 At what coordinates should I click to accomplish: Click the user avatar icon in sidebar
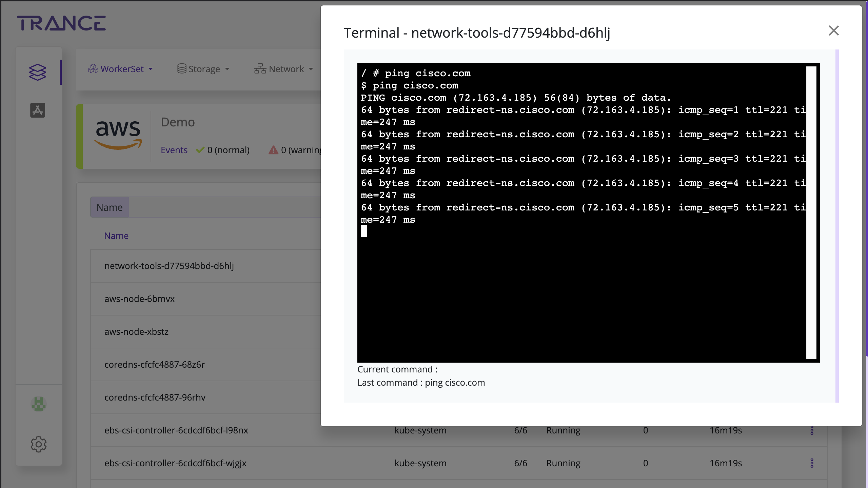[39, 404]
